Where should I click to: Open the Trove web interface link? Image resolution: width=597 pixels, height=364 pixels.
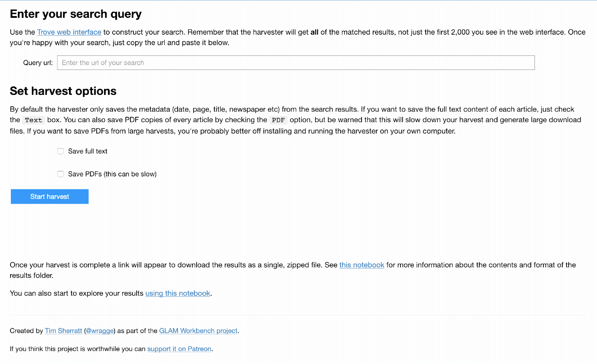pos(69,32)
